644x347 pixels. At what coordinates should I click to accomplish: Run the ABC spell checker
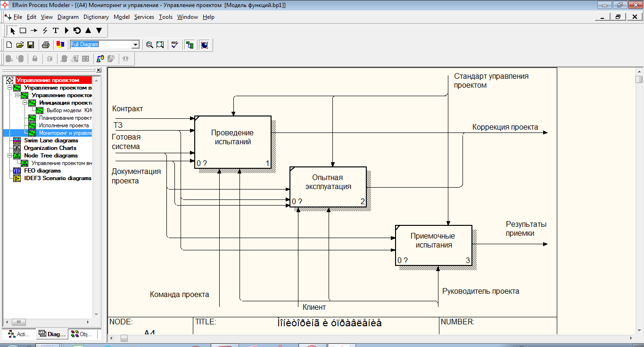click(174, 45)
